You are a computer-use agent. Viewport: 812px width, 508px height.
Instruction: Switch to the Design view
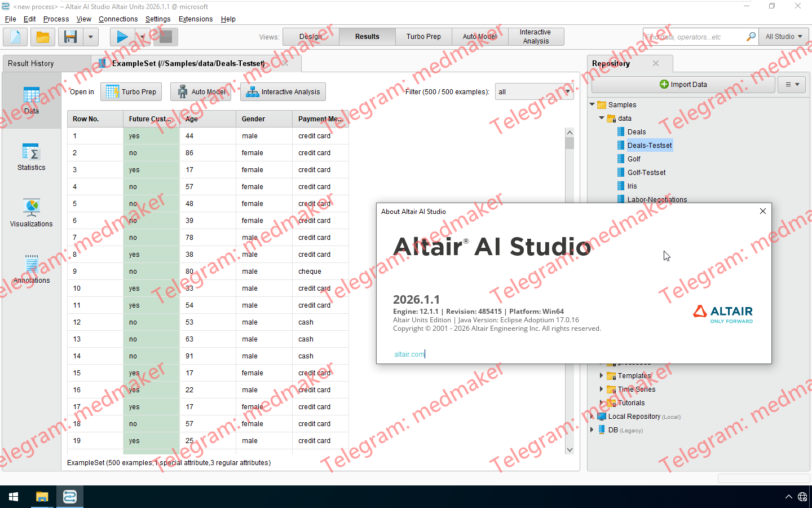311,37
